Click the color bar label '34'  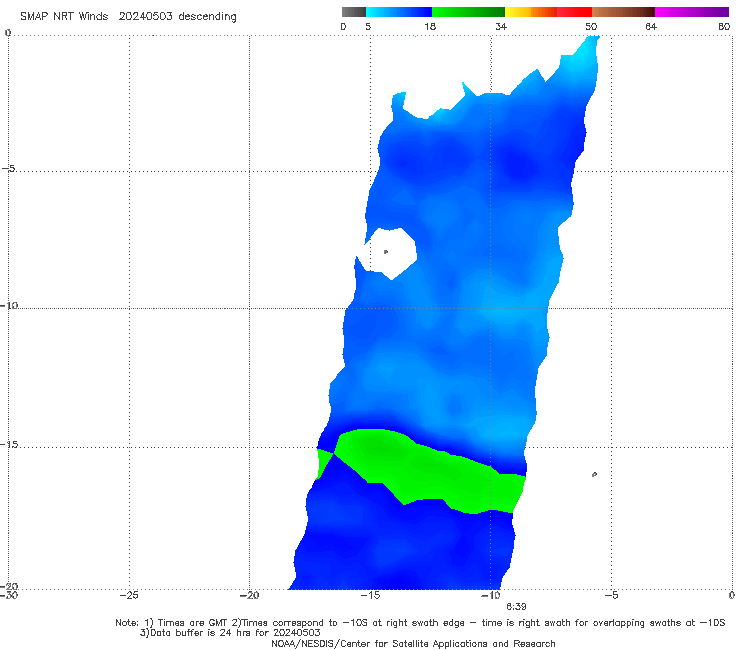pos(501,26)
